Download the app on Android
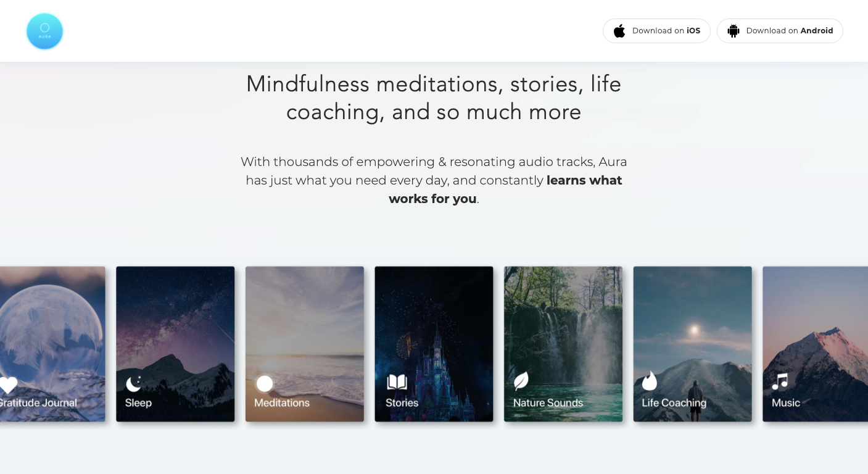Image resolution: width=868 pixels, height=474 pixels. 780,31
